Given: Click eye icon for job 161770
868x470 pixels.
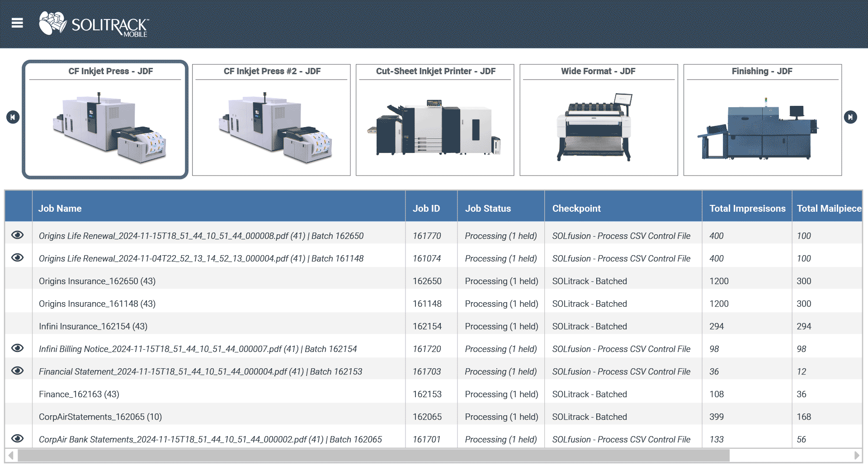Looking at the screenshot, I should [x=18, y=235].
